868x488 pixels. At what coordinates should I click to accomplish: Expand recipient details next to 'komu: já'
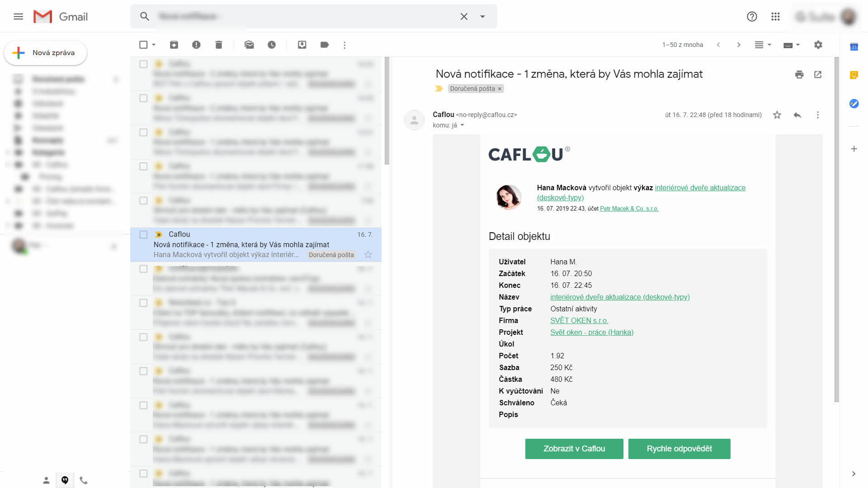tap(462, 125)
